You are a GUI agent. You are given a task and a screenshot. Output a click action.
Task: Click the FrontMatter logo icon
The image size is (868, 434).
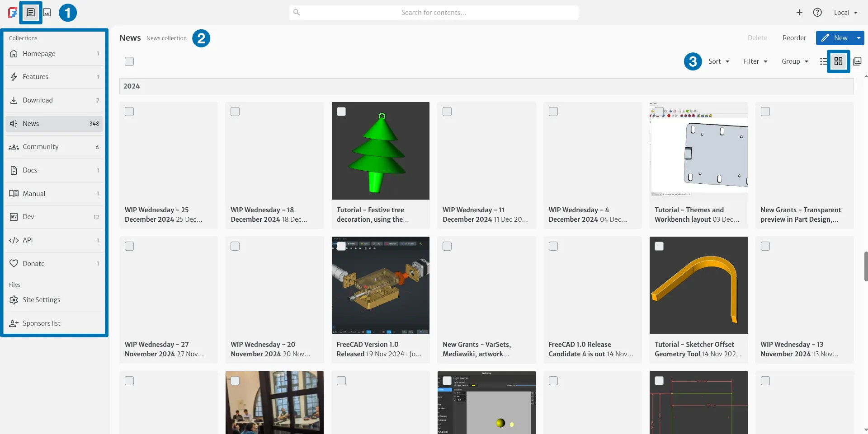(x=13, y=13)
